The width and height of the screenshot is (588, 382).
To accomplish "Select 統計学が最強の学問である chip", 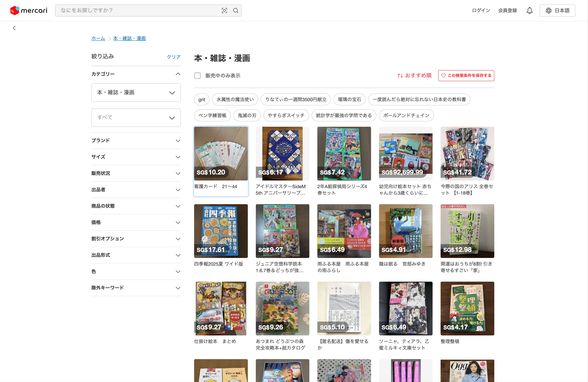I will (344, 115).
